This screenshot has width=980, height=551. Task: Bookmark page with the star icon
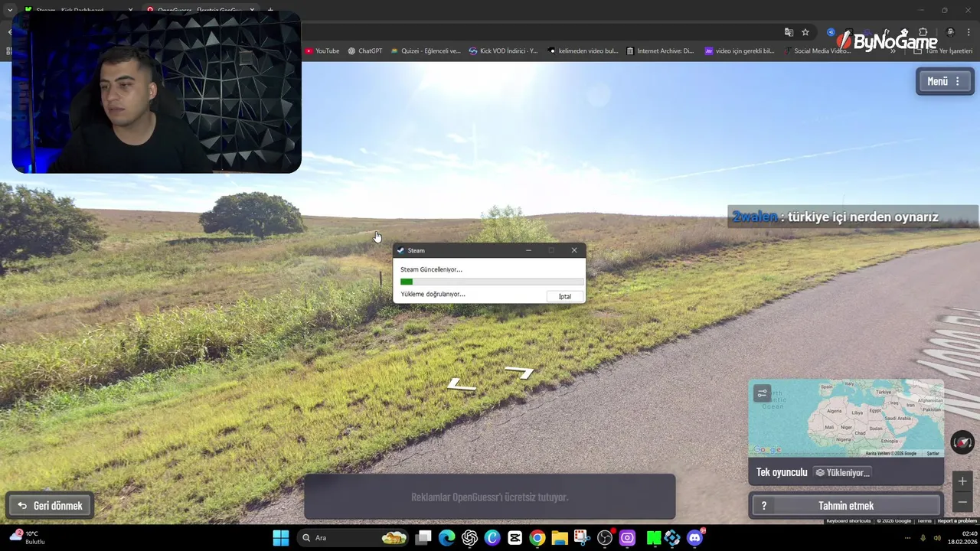(x=805, y=32)
